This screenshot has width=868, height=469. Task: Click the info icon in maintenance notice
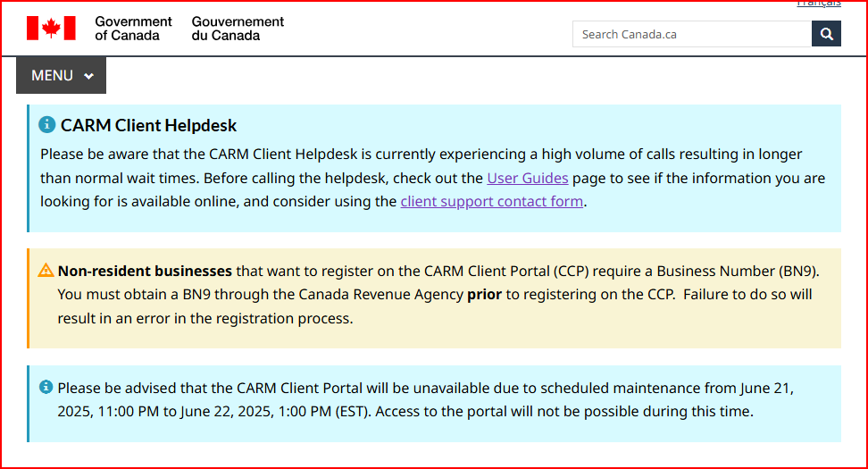click(46, 388)
